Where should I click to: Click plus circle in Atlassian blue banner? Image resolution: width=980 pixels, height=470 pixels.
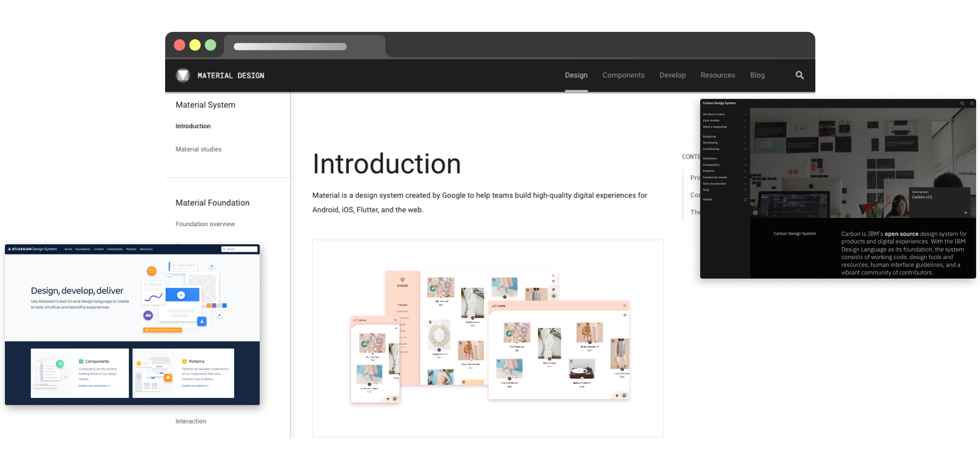[x=181, y=295]
